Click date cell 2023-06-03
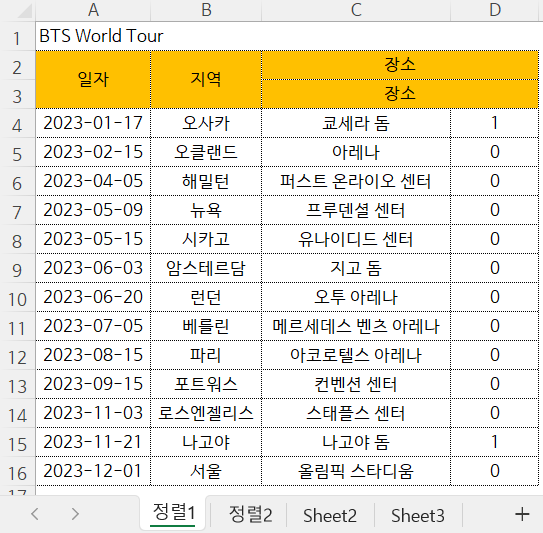 pyautogui.click(x=93, y=268)
